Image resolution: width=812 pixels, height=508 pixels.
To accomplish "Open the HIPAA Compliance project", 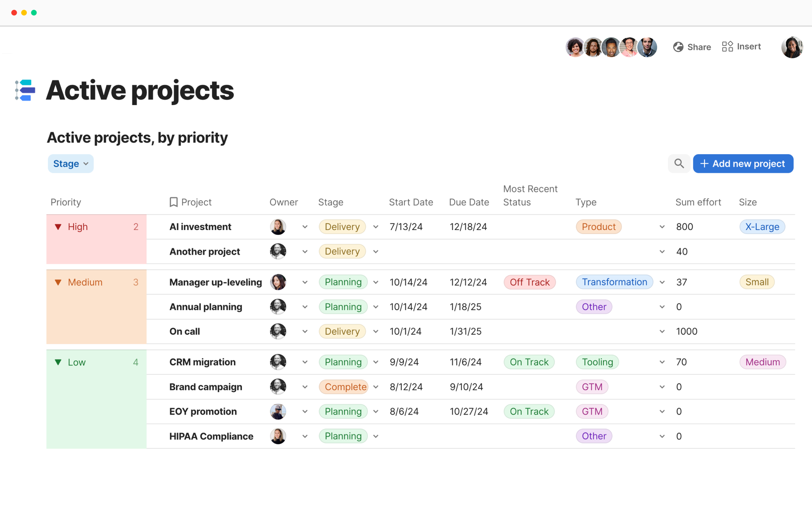I will [x=211, y=436].
